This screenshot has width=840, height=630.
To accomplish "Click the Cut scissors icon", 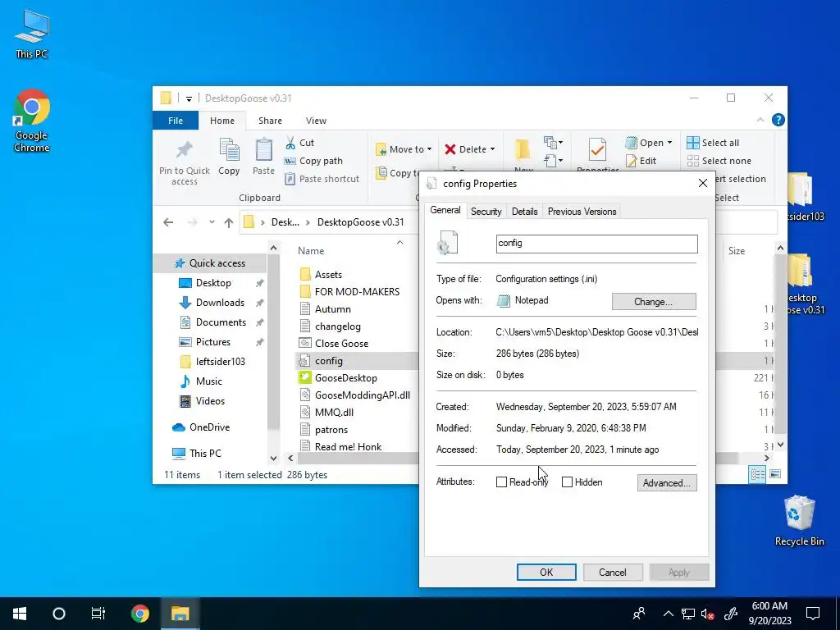I will [x=290, y=143].
